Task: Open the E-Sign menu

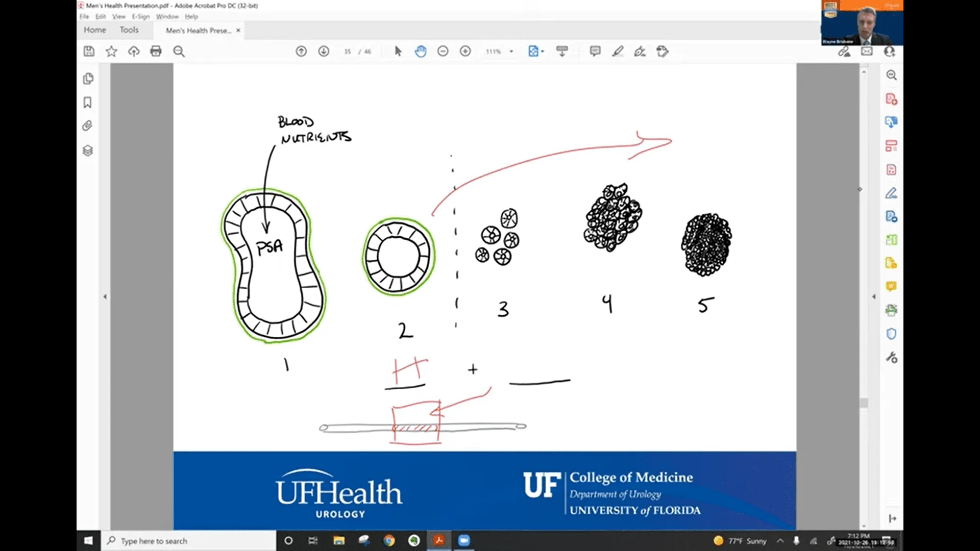Action: (x=141, y=16)
